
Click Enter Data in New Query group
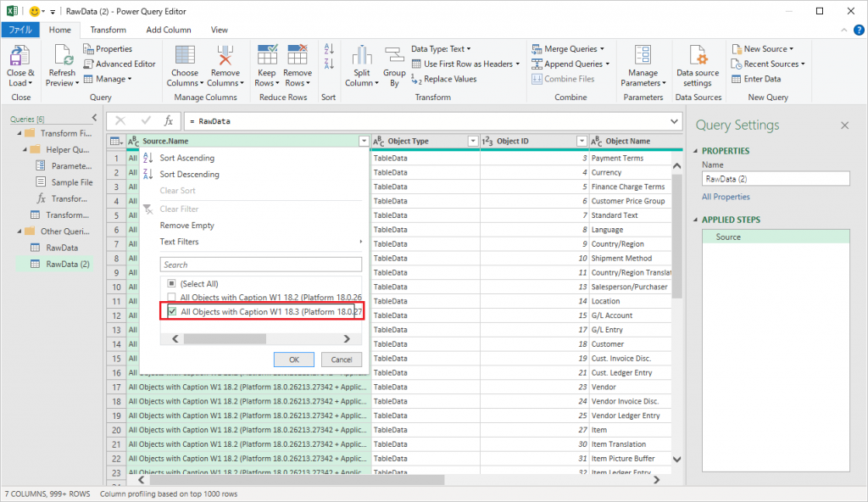[x=756, y=79]
